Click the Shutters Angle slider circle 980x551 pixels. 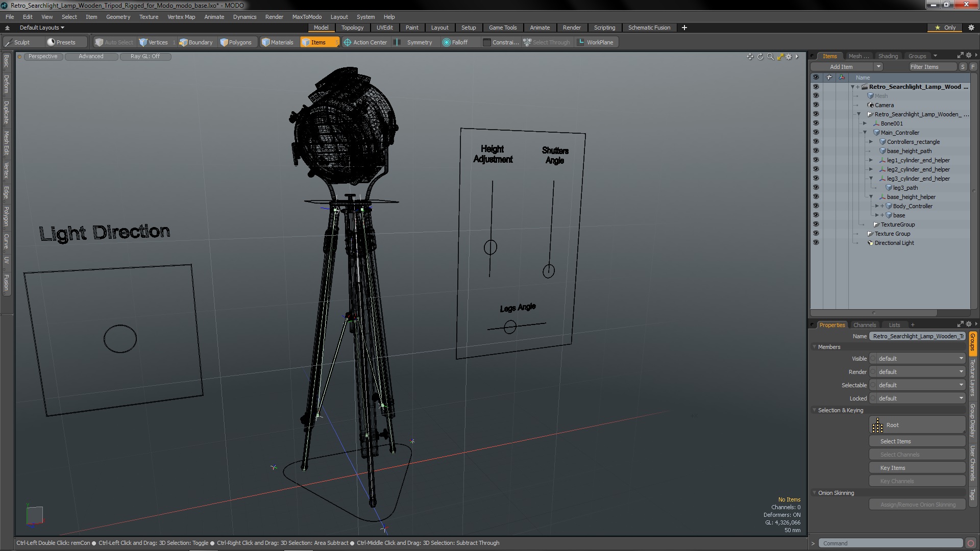tap(549, 271)
